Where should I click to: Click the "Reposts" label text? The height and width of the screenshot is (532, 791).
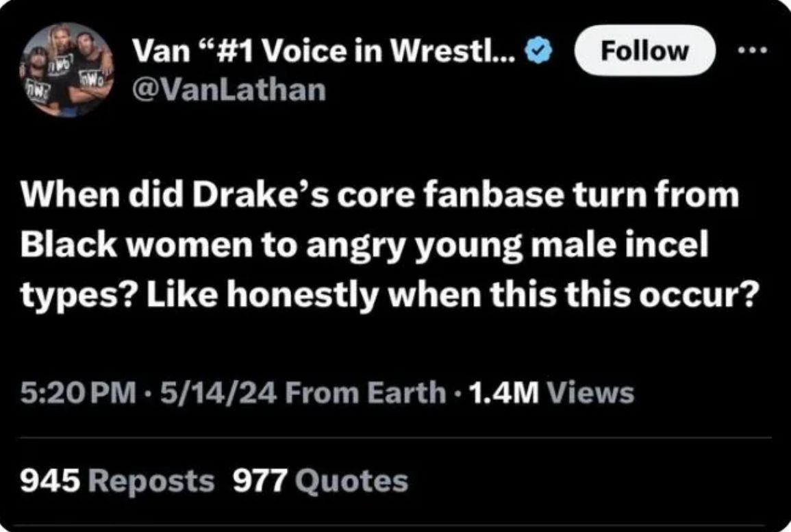pyautogui.click(x=151, y=480)
